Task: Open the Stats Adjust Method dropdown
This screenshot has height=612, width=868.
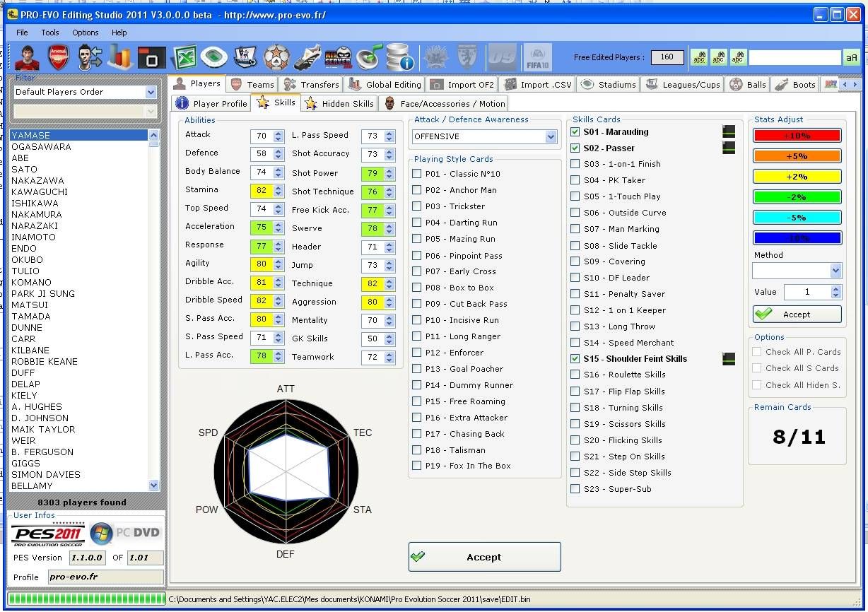Action: [835, 271]
